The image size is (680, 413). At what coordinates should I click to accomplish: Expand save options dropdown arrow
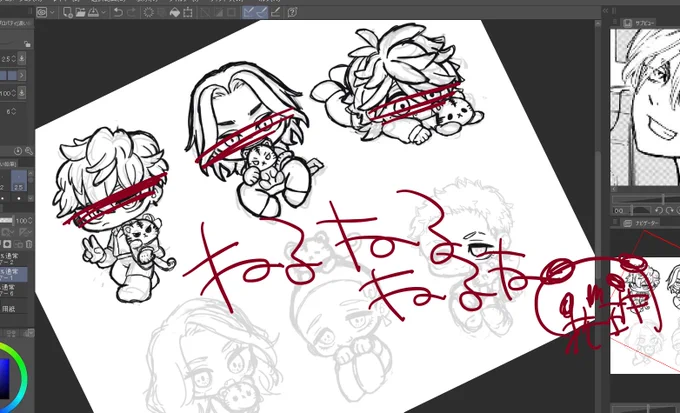pyautogui.click(x=103, y=13)
